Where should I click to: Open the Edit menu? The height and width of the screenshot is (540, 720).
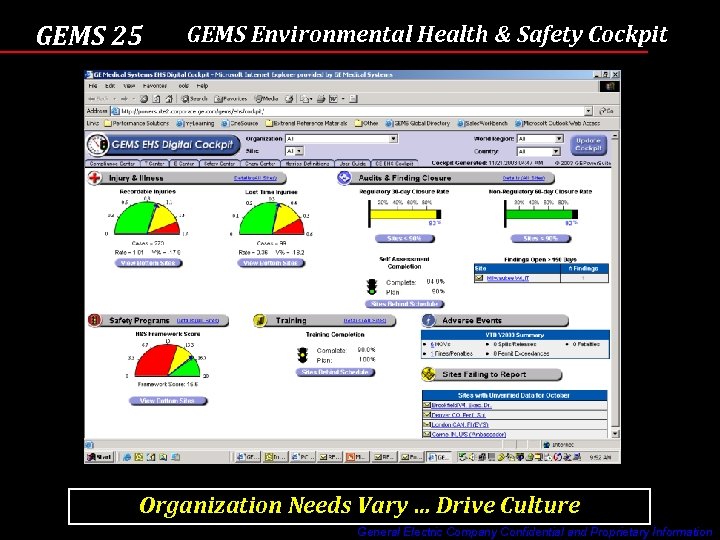pos(110,86)
